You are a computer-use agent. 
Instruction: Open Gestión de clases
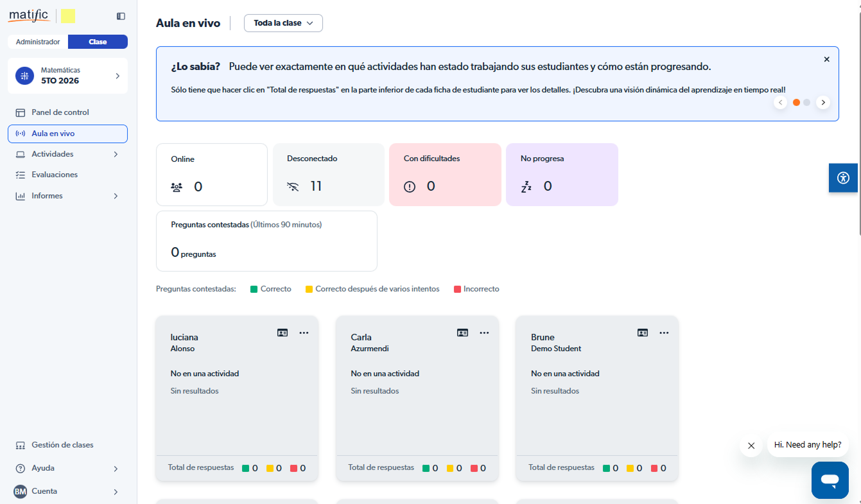pos(62,445)
